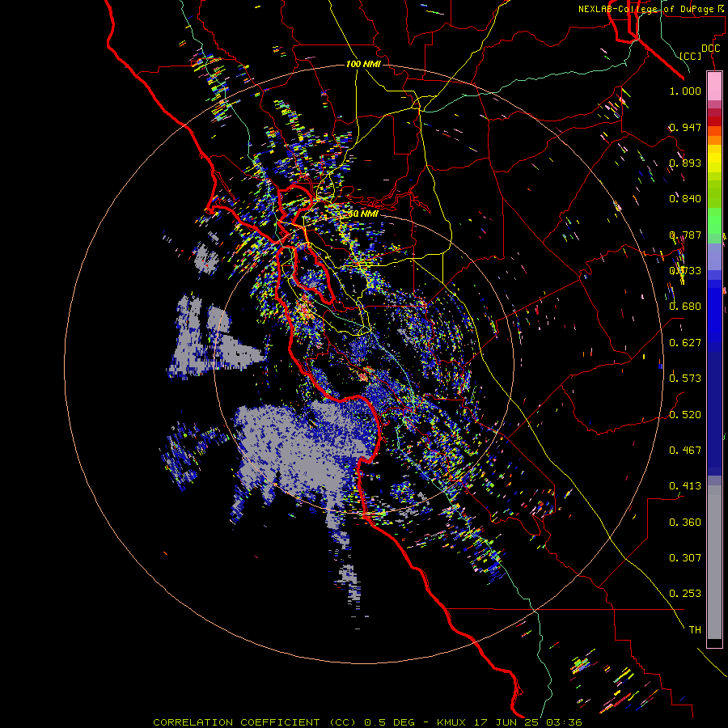Select the 0.947 scale value
Image resolution: width=728 pixels, height=728 pixels.
(x=685, y=127)
